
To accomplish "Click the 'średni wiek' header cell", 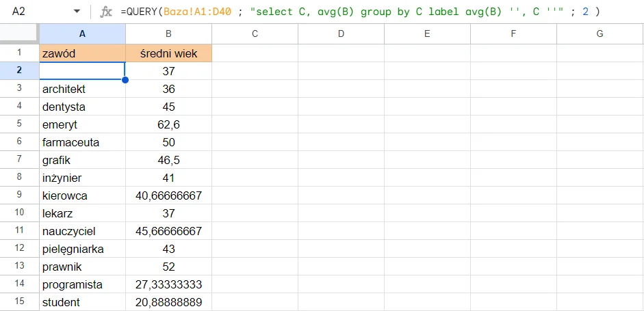I will click(x=168, y=53).
